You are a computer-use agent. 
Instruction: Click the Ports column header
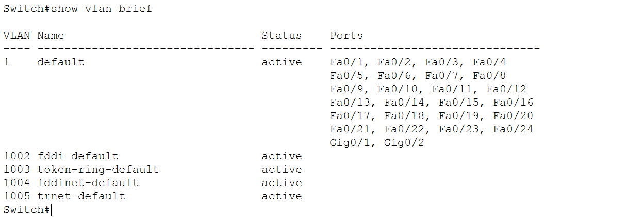pyautogui.click(x=346, y=36)
